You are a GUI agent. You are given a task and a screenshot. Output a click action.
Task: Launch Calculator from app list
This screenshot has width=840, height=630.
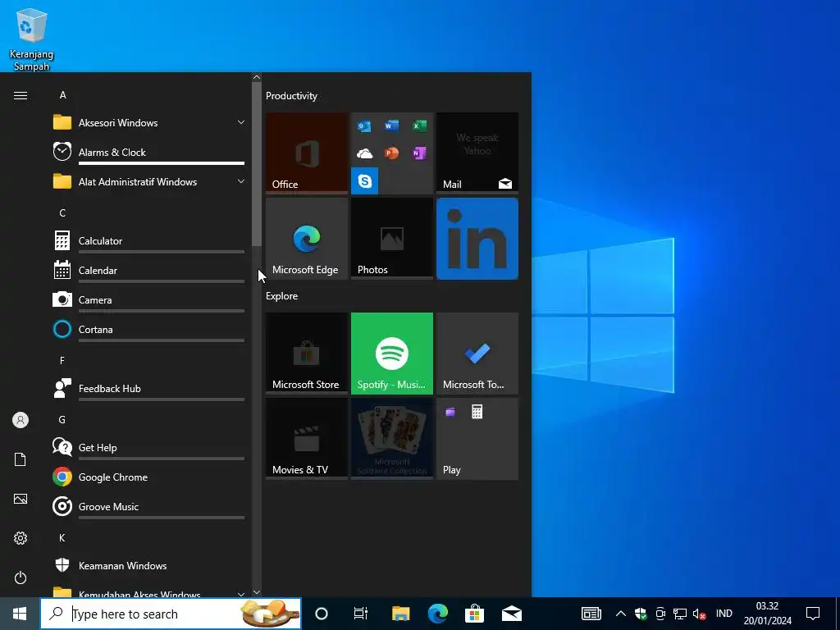[148, 241]
